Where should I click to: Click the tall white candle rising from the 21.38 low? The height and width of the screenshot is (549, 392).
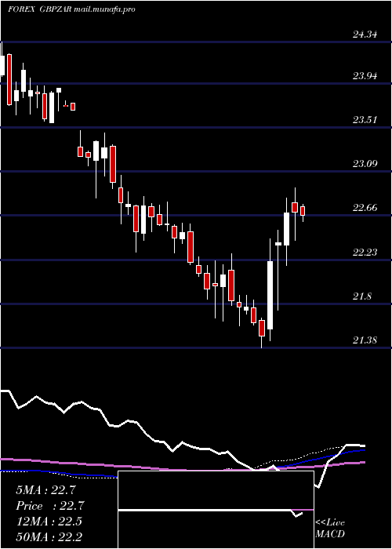pyautogui.click(x=270, y=295)
